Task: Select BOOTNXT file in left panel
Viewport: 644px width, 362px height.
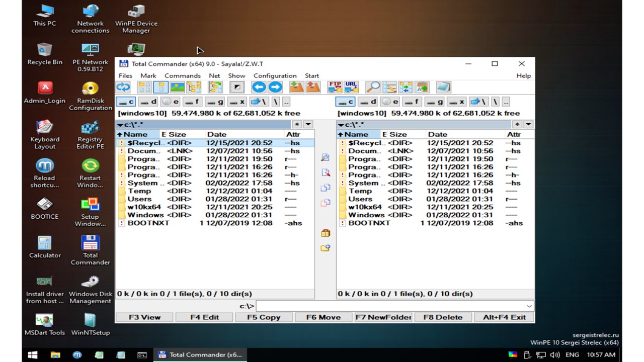Action: (215, 223)
